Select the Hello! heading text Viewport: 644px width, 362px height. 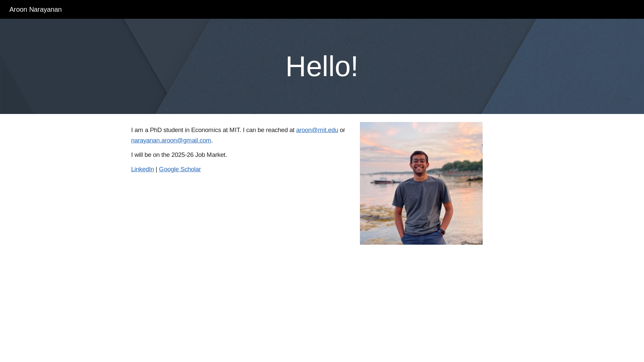coord(322,66)
